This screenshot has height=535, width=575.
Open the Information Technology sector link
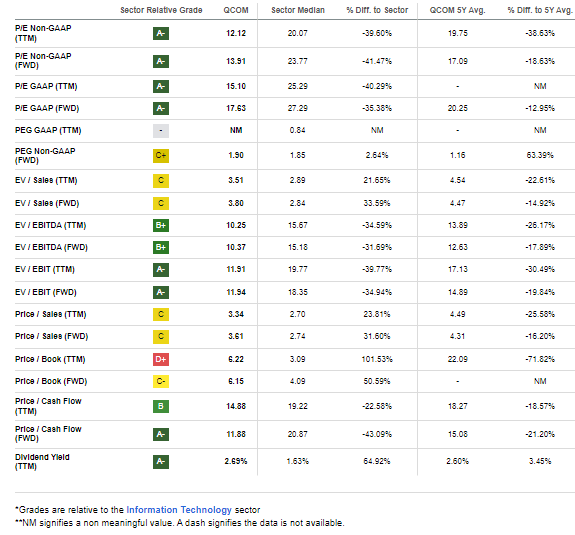(x=179, y=510)
